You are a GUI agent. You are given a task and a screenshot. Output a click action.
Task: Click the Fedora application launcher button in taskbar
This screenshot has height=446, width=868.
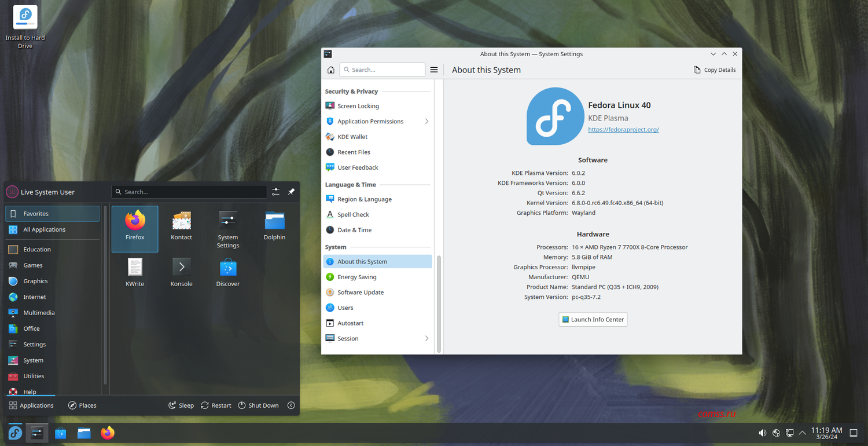point(15,433)
